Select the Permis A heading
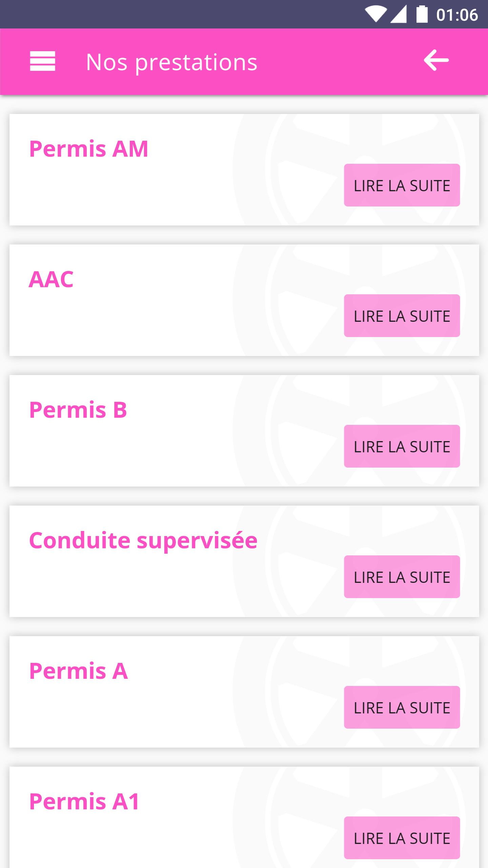The height and width of the screenshot is (868, 488). pos(79,671)
